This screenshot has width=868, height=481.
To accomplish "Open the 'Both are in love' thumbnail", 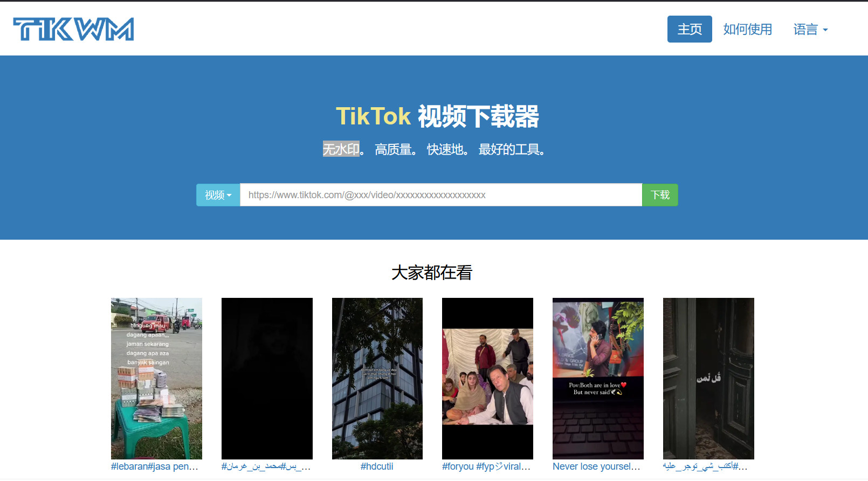I will click(598, 378).
